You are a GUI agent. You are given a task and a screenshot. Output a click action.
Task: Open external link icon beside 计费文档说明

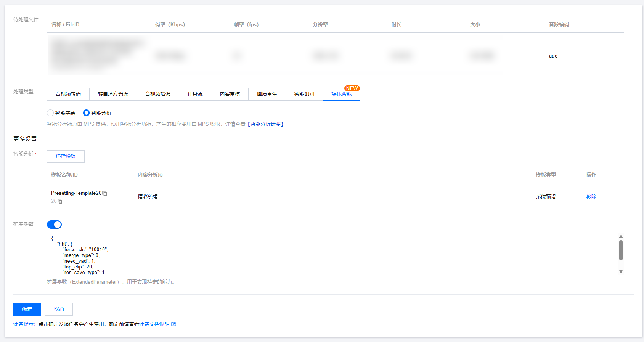point(173,324)
